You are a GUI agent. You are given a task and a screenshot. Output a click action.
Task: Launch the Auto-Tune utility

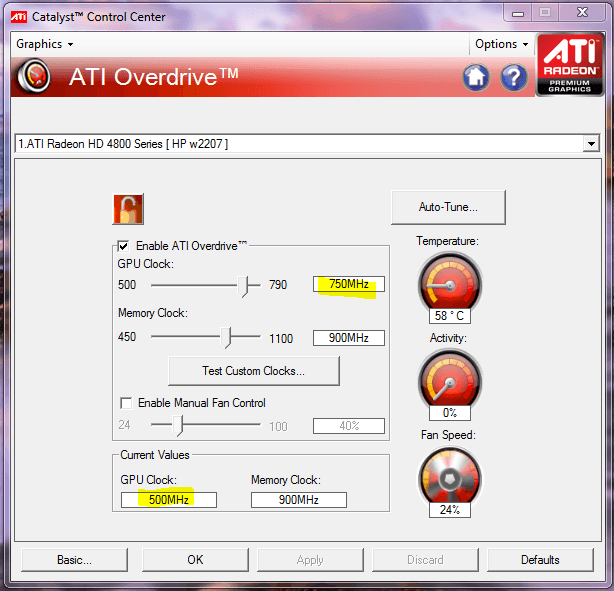click(x=448, y=207)
